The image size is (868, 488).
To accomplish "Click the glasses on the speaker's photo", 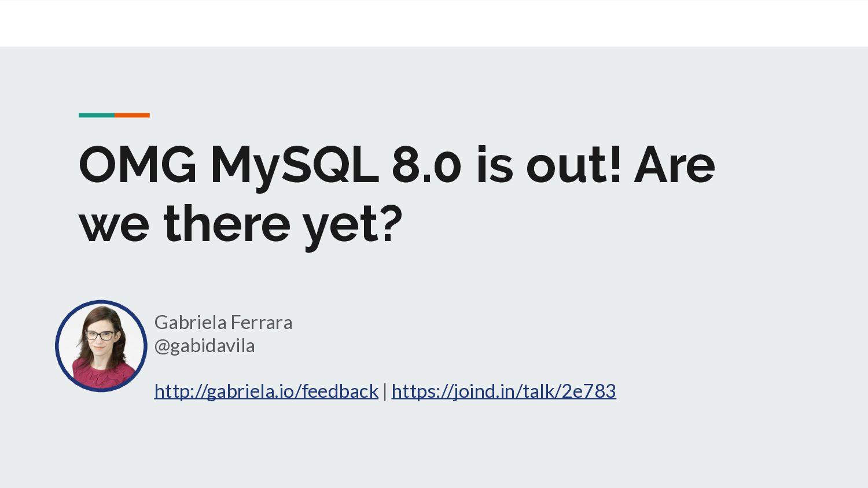I will point(100,335).
